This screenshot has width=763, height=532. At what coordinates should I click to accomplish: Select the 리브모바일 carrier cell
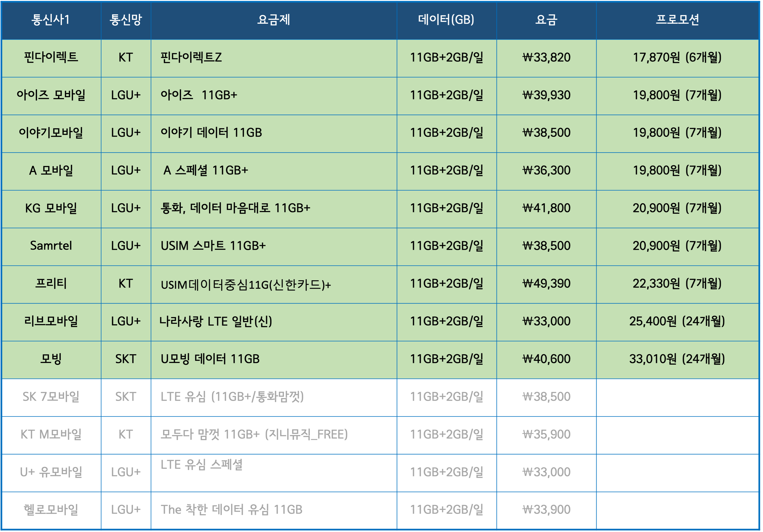coord(51,322)
